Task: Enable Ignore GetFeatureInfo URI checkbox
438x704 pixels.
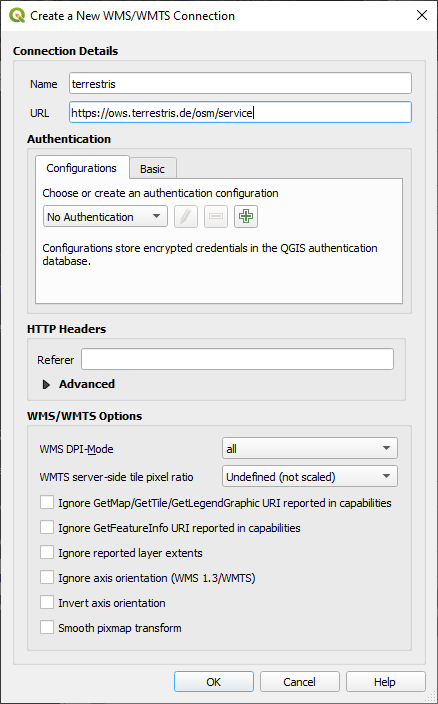Action: point(47,528)
